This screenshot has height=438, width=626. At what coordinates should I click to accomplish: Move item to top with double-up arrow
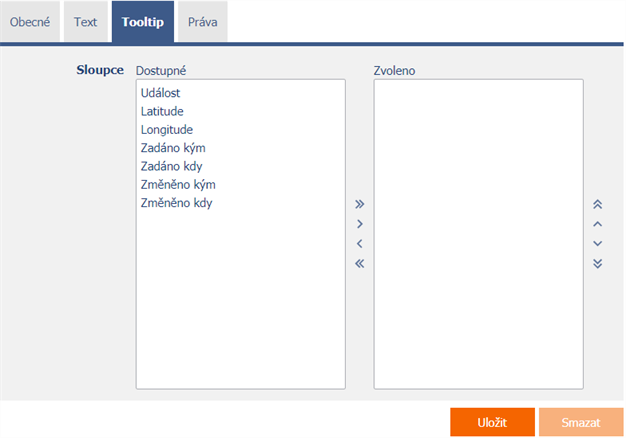(x=597, y=204)
